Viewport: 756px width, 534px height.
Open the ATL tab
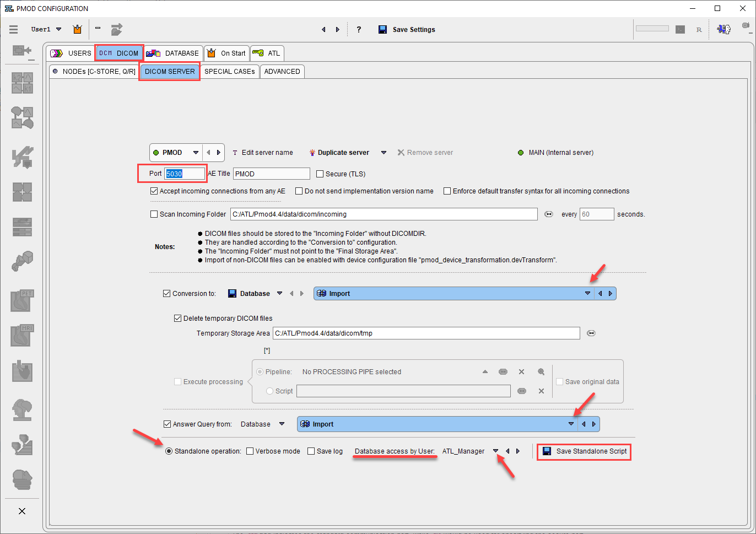pos(267,53)
